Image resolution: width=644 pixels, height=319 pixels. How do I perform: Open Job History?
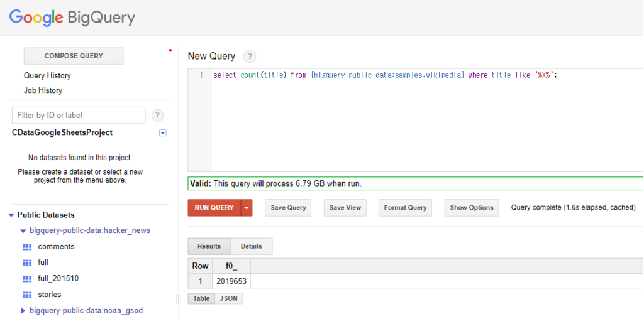(43, 90)
